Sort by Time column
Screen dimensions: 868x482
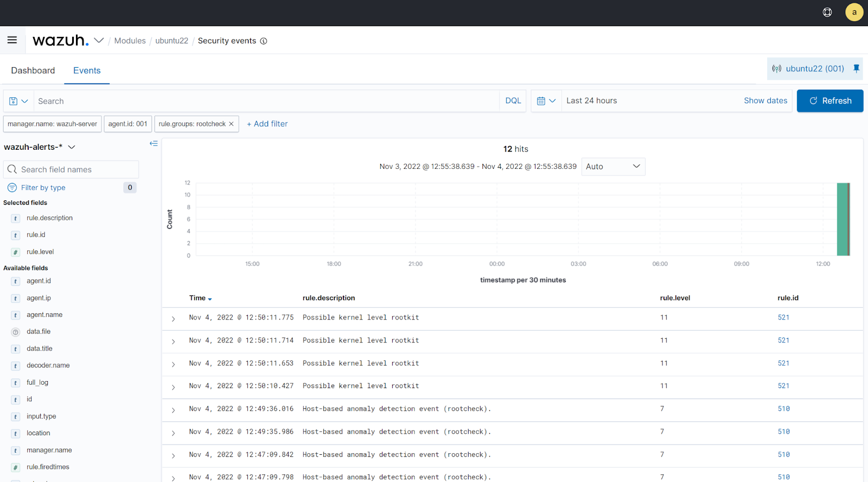tap(200, 298)
